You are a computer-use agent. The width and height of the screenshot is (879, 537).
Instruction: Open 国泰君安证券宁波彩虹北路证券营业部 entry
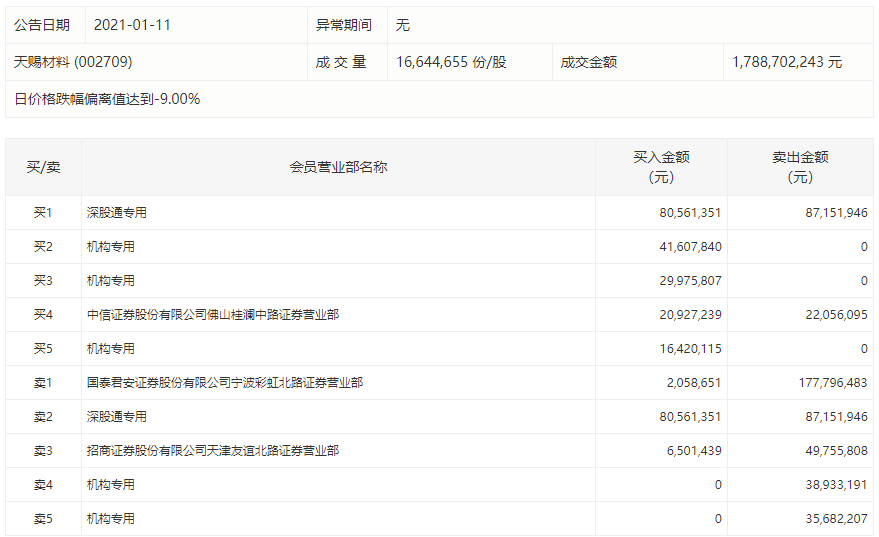pos(225,383)
